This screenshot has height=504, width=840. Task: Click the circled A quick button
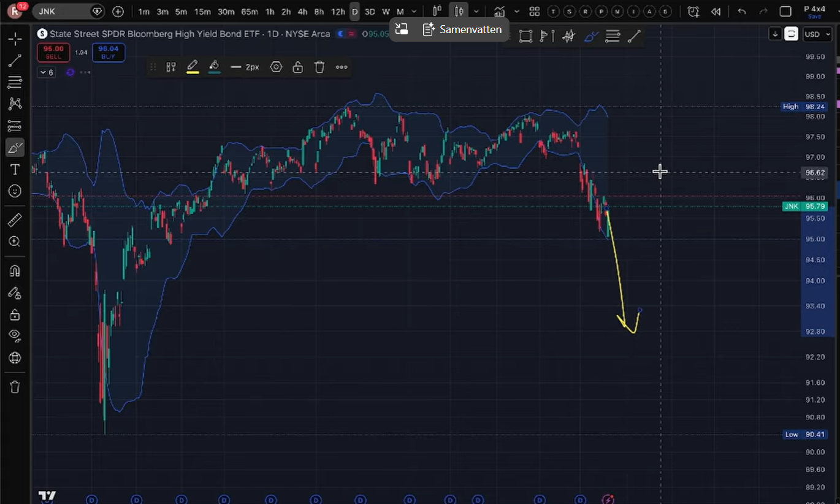tap(649, 12)
